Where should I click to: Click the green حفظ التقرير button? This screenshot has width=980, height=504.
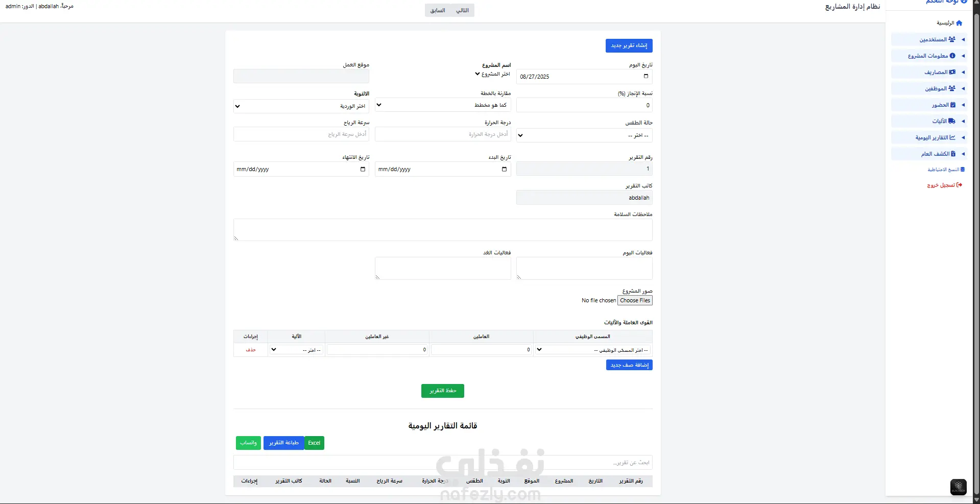point(443,391)
